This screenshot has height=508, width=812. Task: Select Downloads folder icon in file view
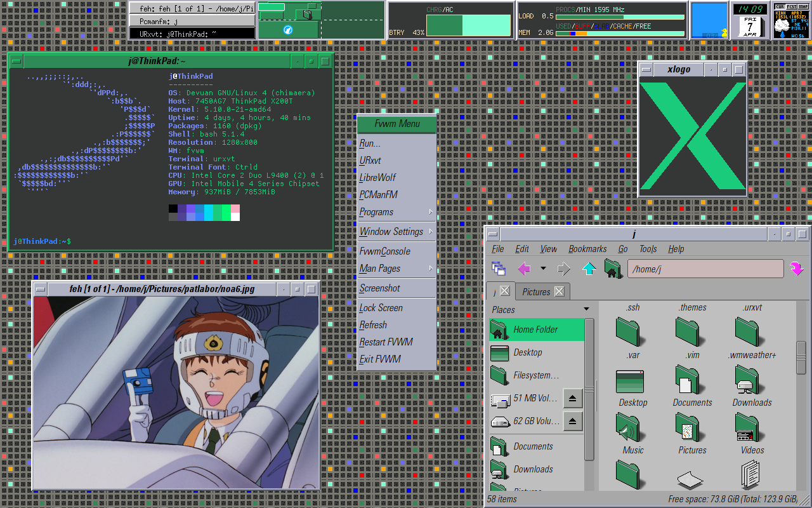[749, 380]
